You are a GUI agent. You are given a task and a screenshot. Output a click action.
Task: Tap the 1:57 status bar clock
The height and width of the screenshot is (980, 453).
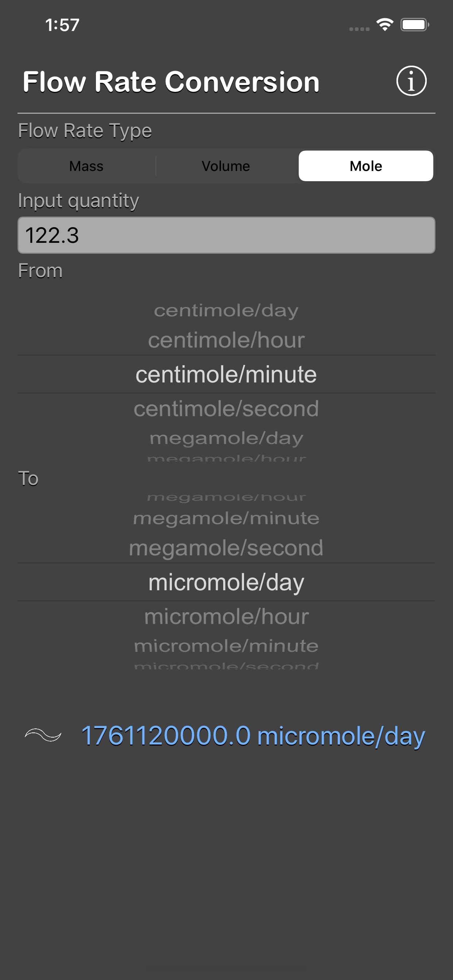click(x=62, y=25)
